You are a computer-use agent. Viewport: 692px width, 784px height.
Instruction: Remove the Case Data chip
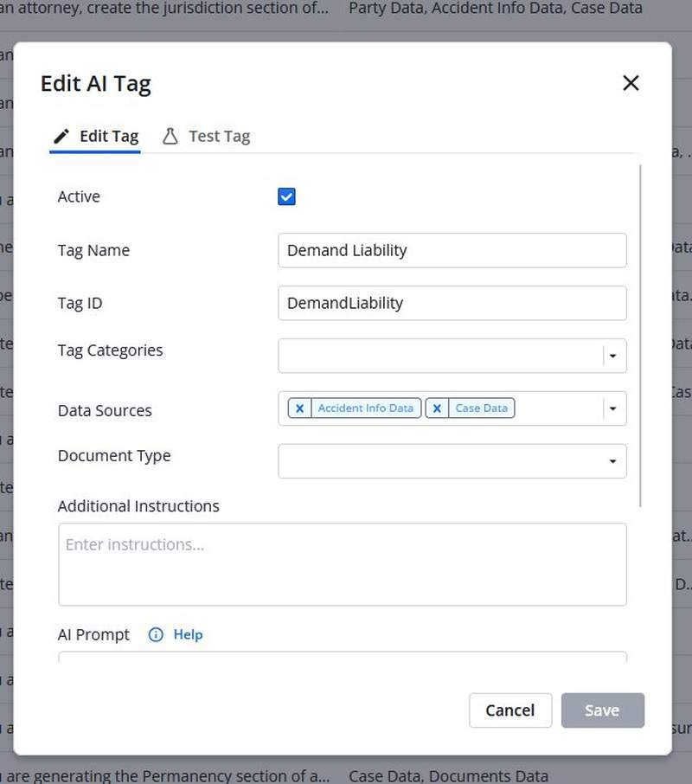pyautogui.click(x=437, y=408)
